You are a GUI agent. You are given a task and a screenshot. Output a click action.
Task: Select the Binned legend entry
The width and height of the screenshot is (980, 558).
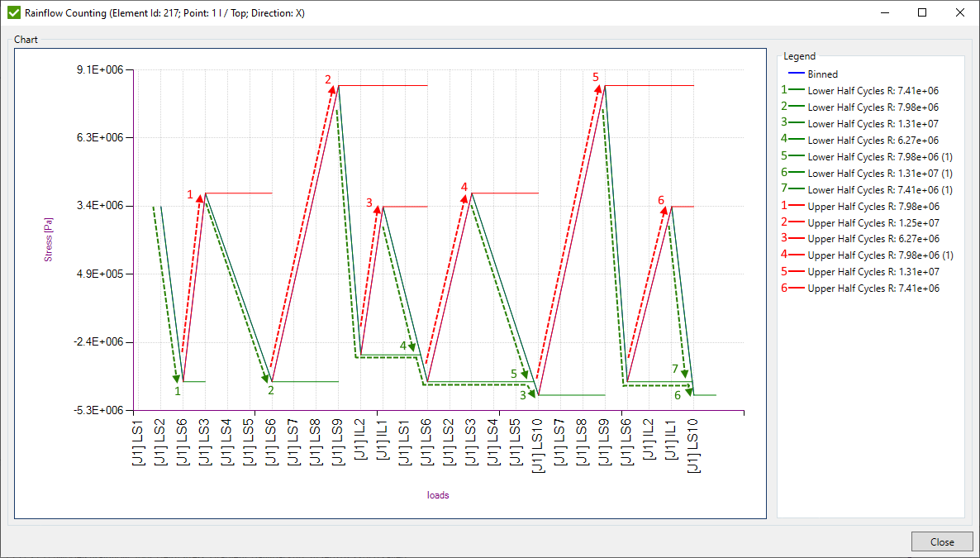coord(822,74)
